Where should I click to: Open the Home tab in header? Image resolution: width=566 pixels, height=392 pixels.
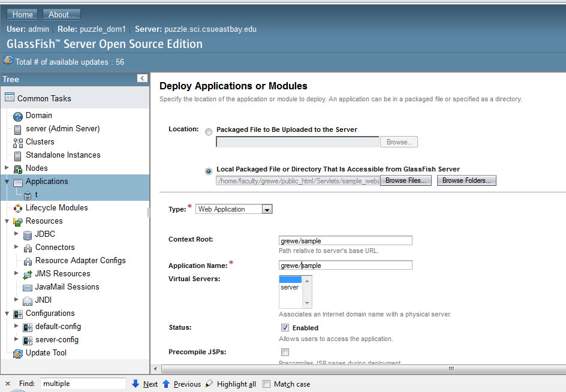23,14
